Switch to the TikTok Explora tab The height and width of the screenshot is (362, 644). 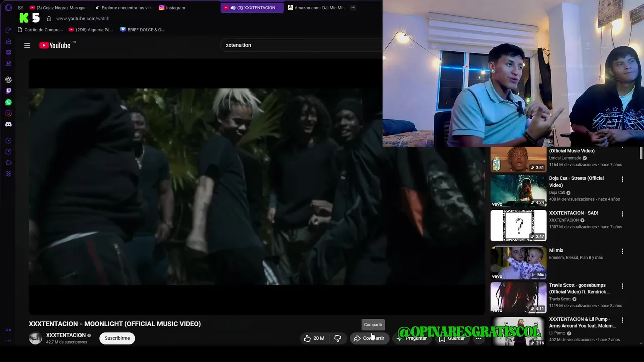(x=123, y=8)
